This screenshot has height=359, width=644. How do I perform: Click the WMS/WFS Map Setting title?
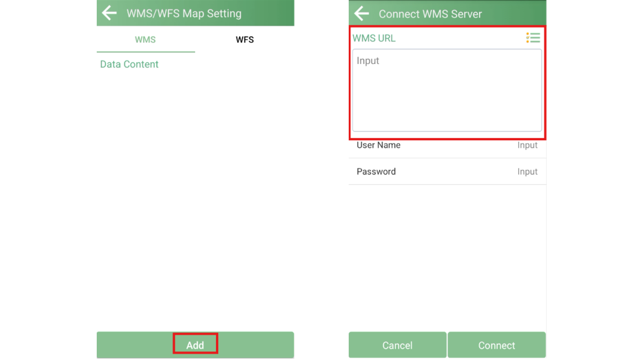[184, 14]
